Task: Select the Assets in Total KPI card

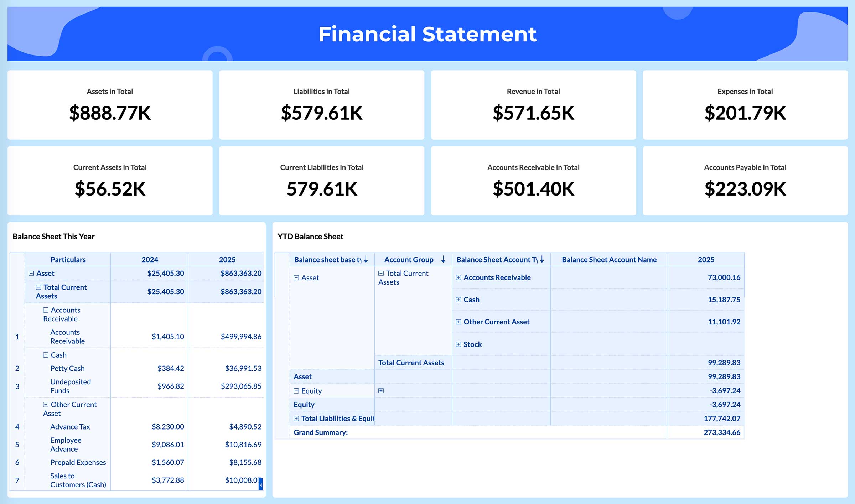Action: coord(109,105)
